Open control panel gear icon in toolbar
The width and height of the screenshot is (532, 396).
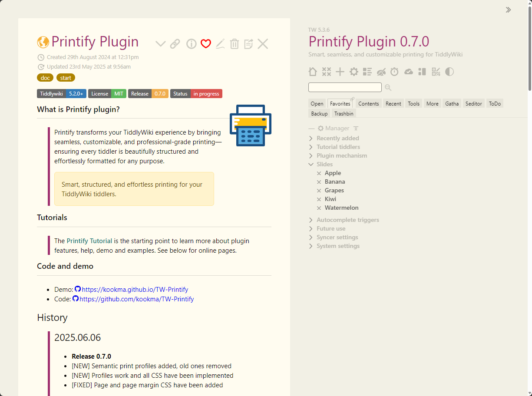click(354, 72)
